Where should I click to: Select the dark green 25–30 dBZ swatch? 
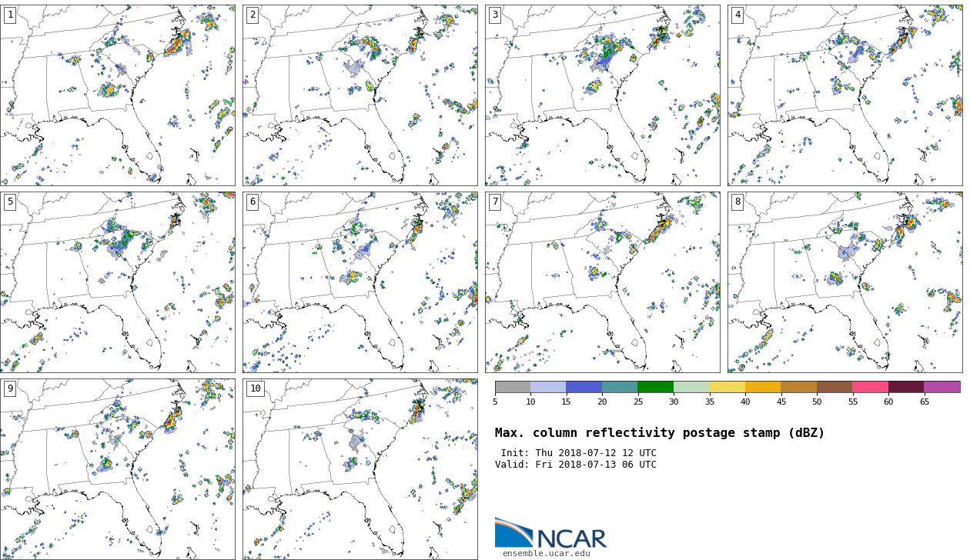click(655, 387)
